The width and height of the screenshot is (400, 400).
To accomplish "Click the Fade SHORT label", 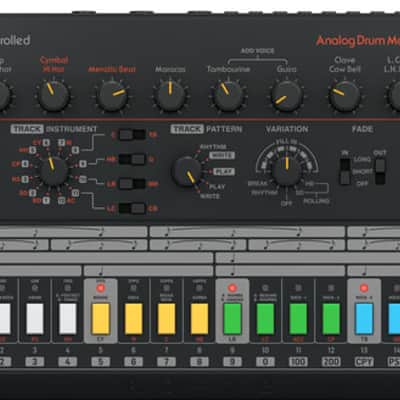I will coord(362,172).
